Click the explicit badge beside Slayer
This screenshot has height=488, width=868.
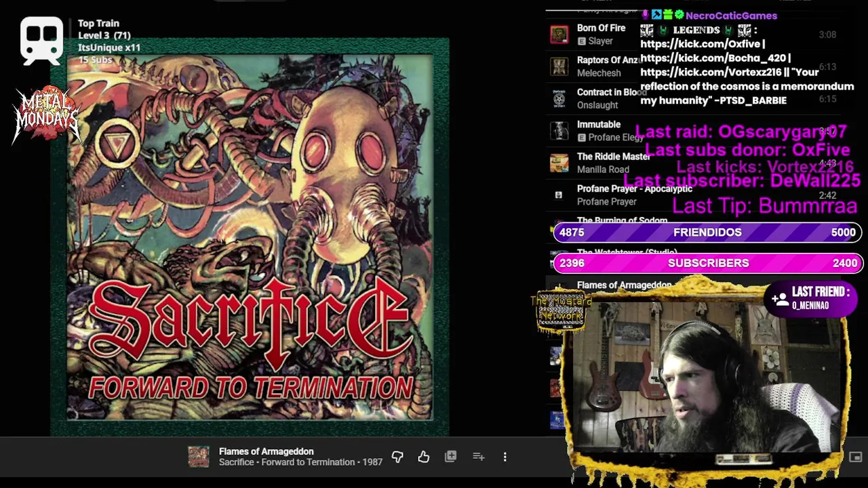point(582,41)
